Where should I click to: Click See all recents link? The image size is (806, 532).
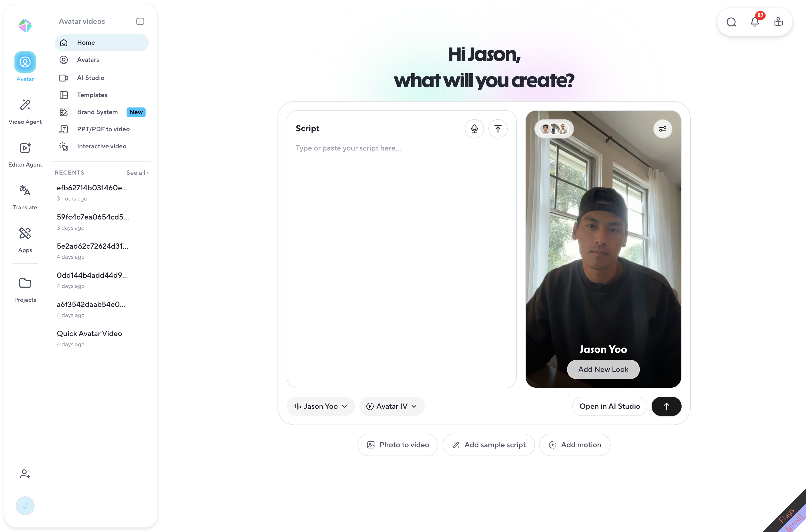(137, 173)
